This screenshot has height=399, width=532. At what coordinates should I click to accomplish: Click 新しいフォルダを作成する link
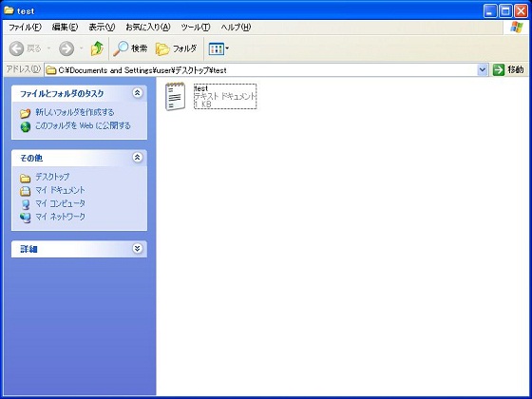click(75, 112)
